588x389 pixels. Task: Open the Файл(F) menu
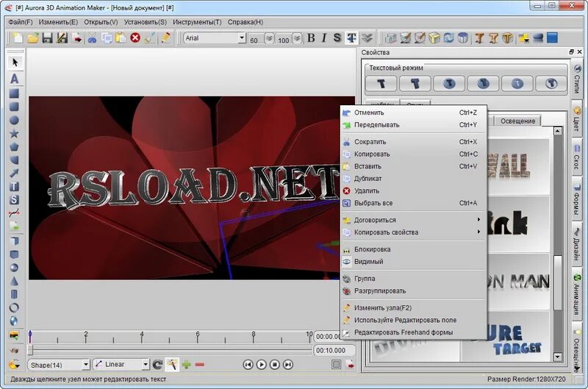pos(21,22)
